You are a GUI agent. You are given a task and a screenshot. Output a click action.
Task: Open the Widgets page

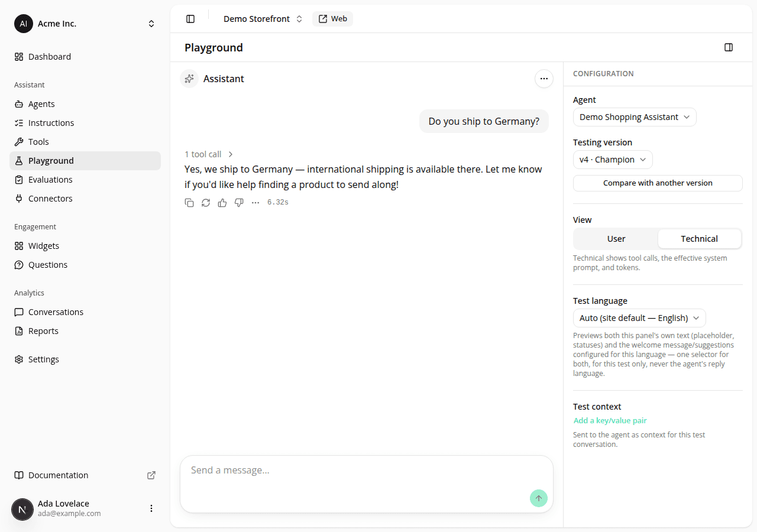[x=85, y=246]
